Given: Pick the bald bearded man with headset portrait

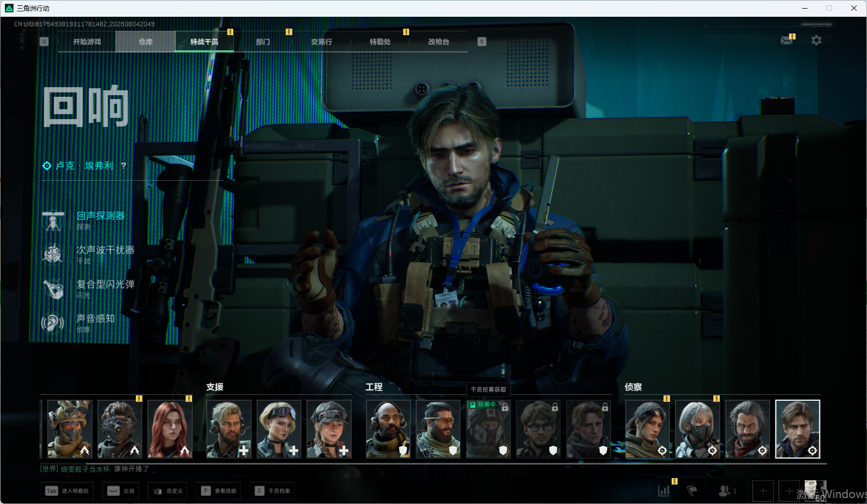Looking at the screenshot, I should [388, 429].
